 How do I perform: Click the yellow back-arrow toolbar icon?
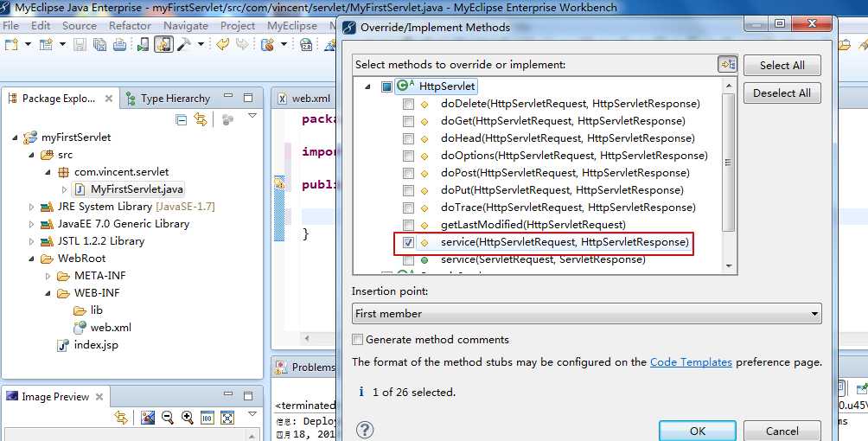coord(222,44)
